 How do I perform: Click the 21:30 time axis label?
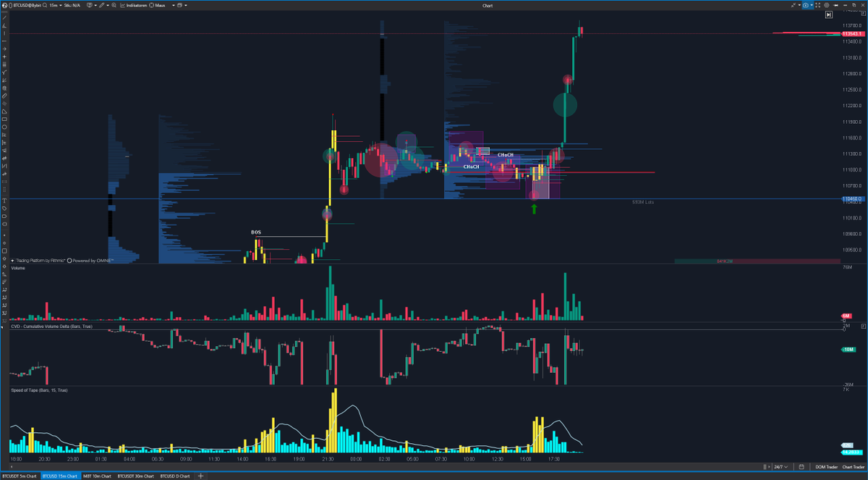[x=327, y=458]
